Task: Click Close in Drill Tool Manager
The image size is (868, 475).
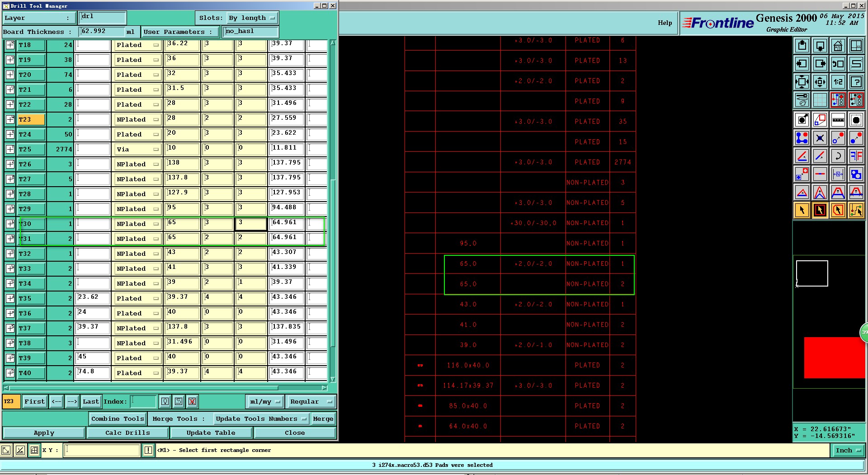Action: click(x=295, y=433)
